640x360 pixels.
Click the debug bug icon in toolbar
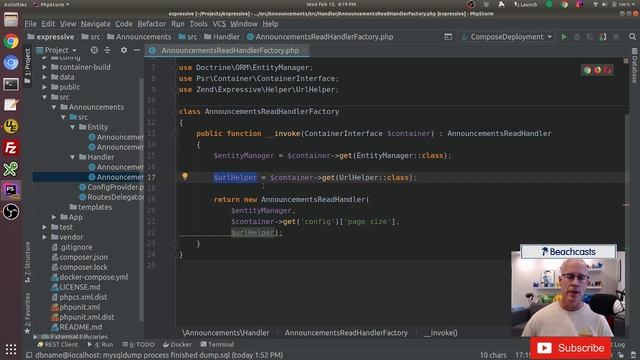[577, 37]
